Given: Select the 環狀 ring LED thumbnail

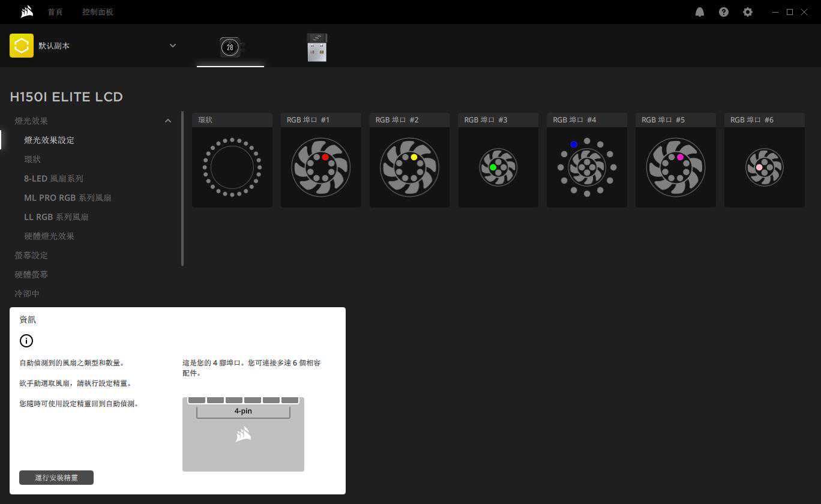Looking at the screenshot, I should pos(232,167).
